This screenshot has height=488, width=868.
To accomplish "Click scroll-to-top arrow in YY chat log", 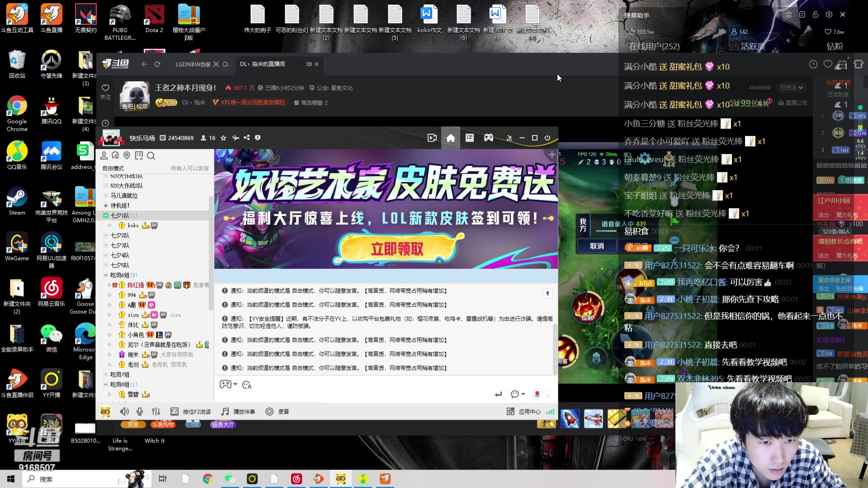I will 547,293.
